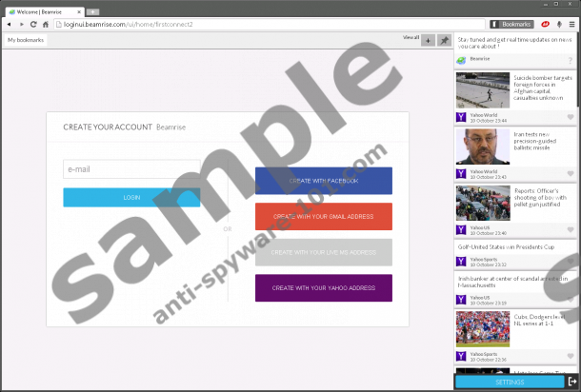
Task: Click the exit icon beside Settings
Action: pyautogui.click(x=571, y=382)
